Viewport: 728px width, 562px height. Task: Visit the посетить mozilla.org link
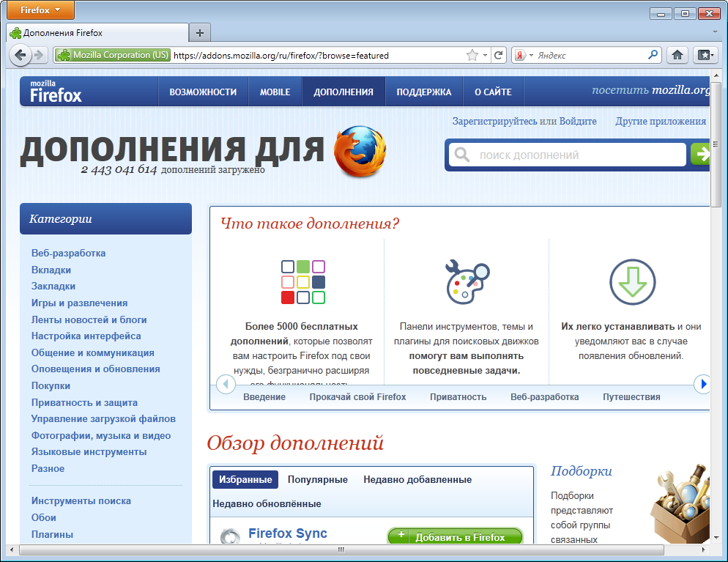[x=650, y=89]
